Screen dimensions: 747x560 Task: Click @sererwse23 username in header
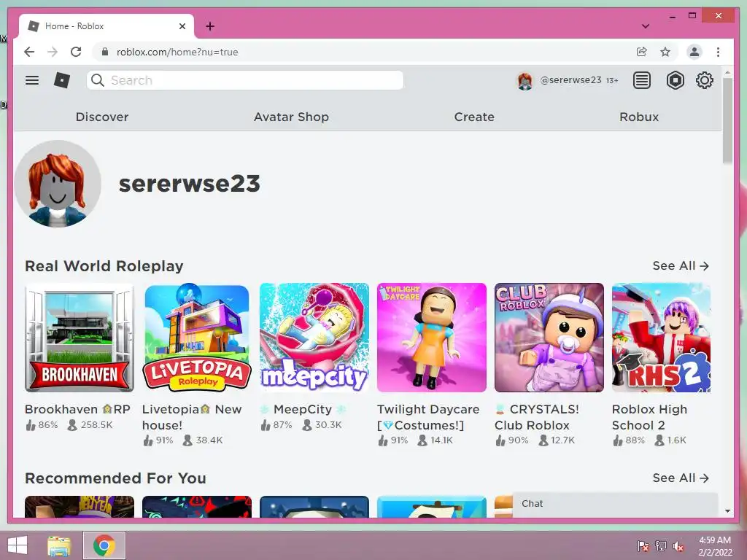click(x=570, y=80)
